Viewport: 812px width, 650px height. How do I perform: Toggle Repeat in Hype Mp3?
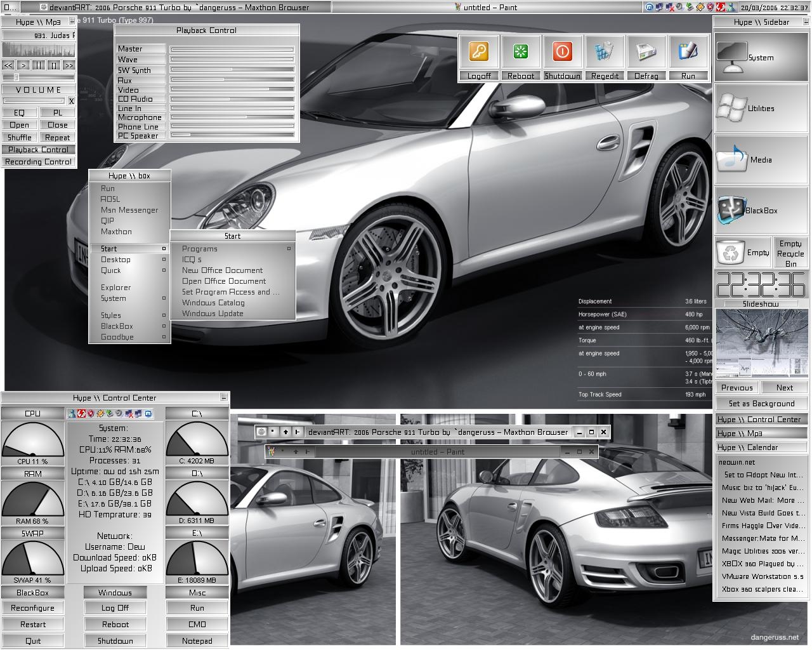(58, 137)
